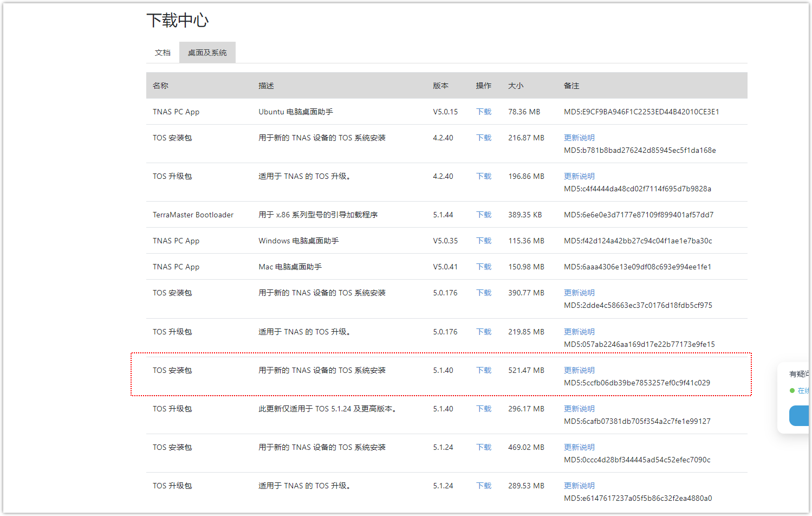The width and height of the screenshot is (812, 516).
Task: Click the 版本 column header
Action: 440,86
